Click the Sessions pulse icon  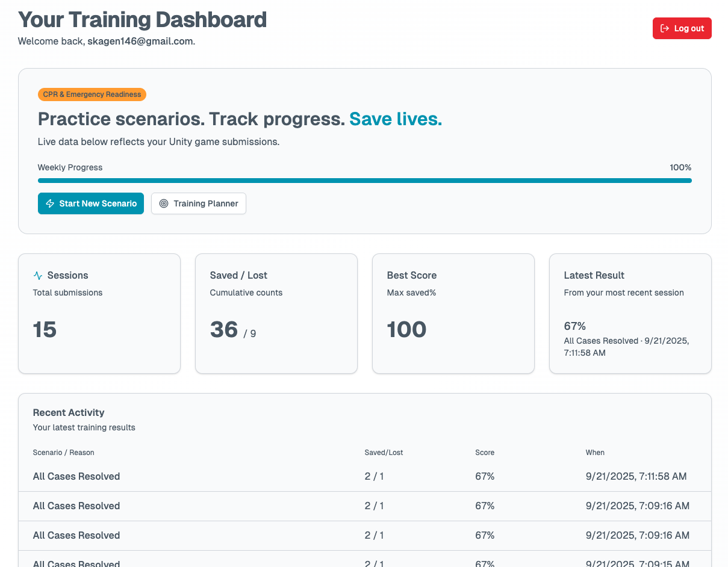pos(38,276)
